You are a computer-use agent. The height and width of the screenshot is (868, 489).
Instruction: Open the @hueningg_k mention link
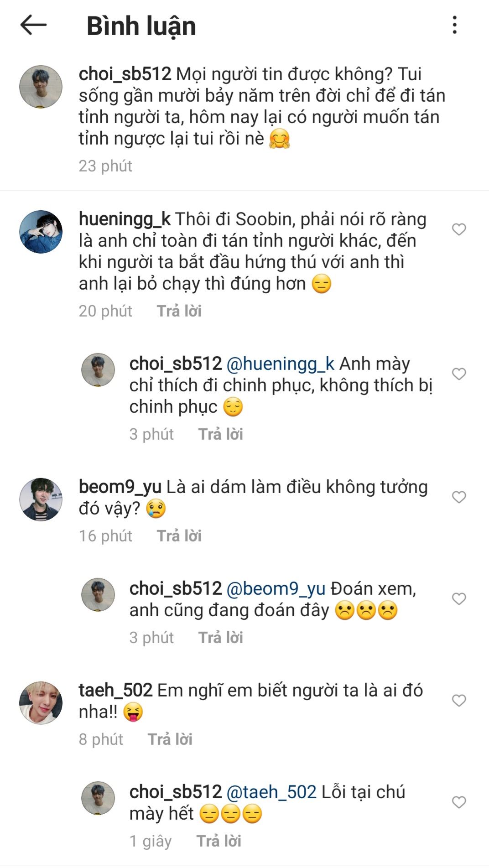[280, 364]
